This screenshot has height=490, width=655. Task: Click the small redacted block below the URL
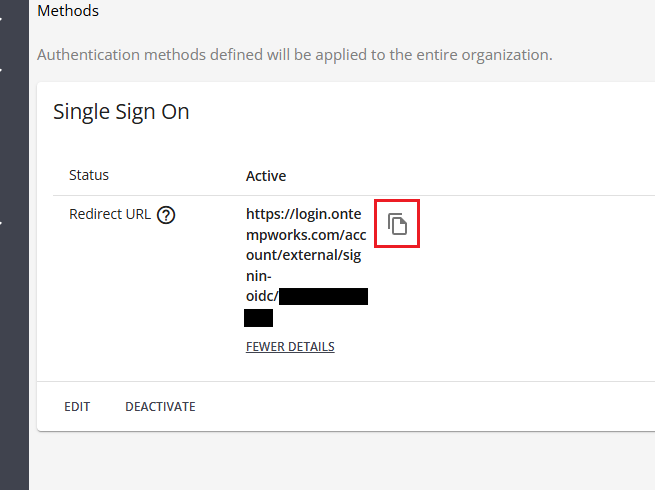click(x=258, y=318)
